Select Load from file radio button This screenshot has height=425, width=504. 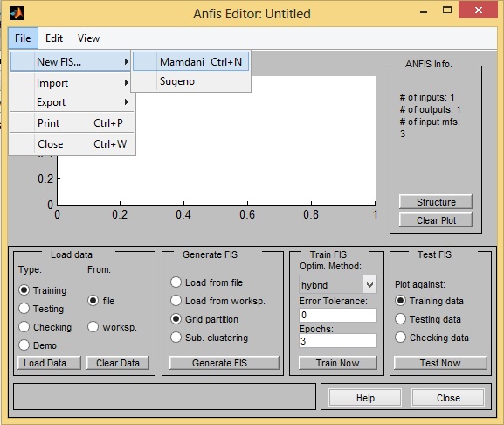pyautogui.click(x=176, y=282)
